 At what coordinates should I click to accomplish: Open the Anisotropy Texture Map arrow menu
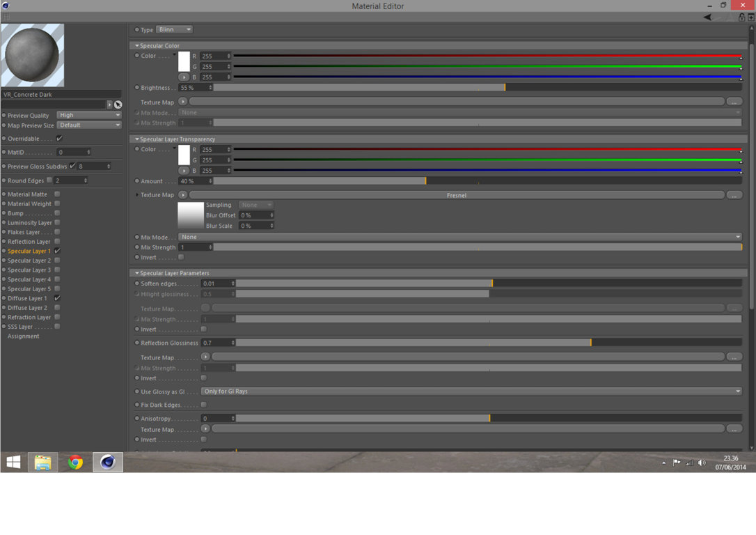coord(205,429)
